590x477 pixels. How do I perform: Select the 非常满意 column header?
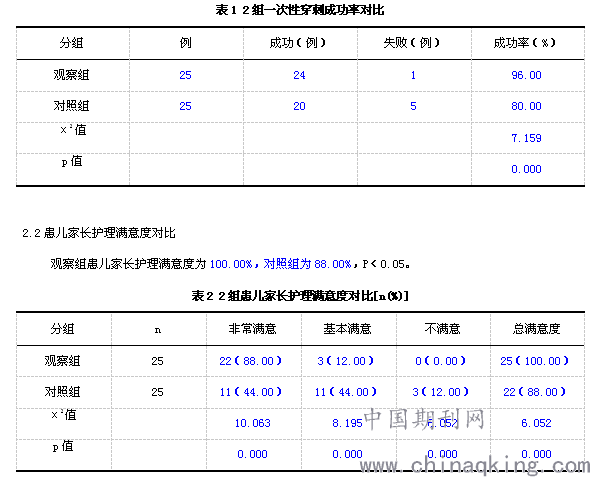252,329
